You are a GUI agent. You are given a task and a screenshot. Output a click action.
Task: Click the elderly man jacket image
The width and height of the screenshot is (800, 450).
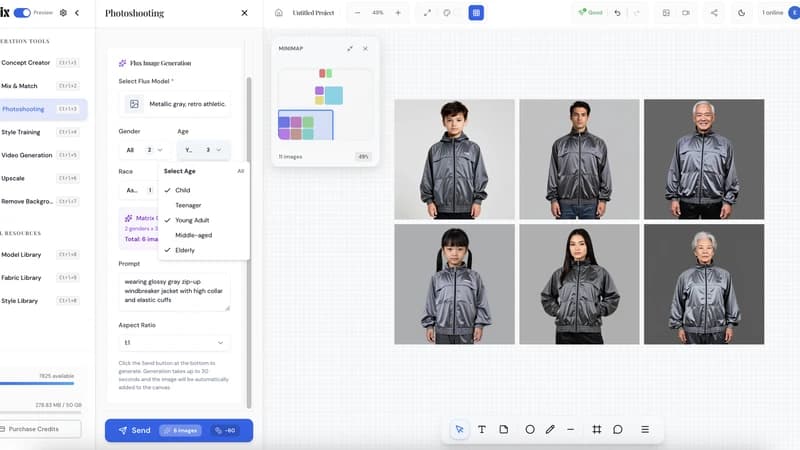pyautogui.click(x=703, y=159)
